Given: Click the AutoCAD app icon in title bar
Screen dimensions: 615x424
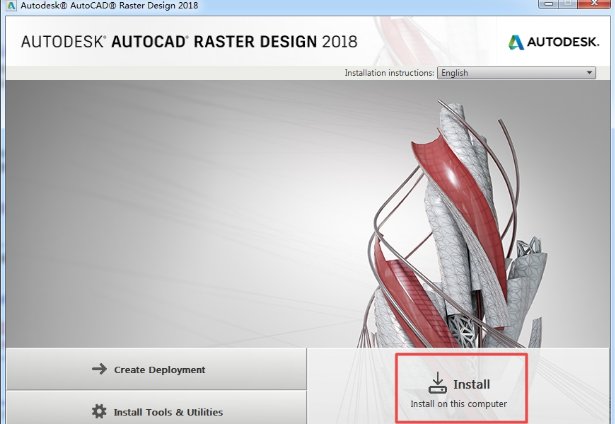Looking at the screenshot, I should click(9, 5).
